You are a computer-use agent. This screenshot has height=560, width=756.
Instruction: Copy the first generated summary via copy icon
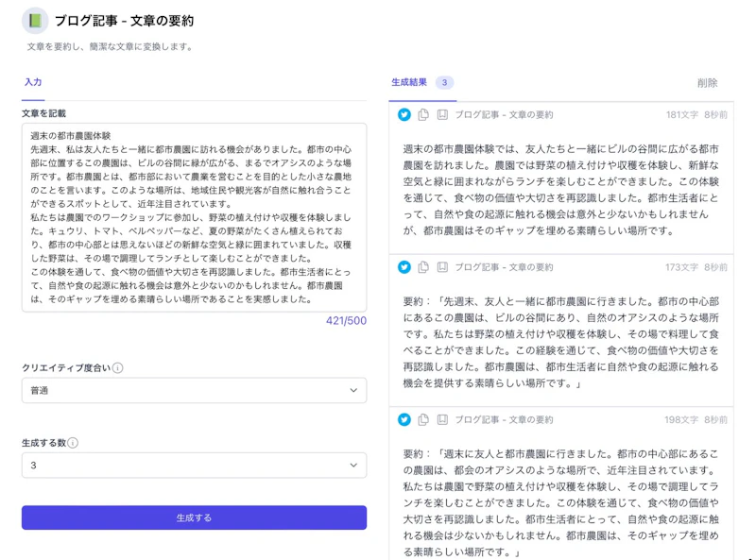(x=423, y=114)
